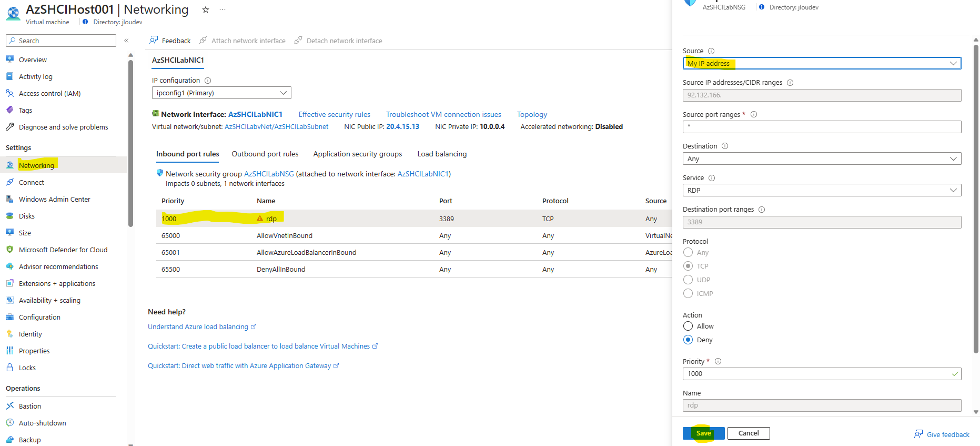Open the Topology link
Viewport: 980px width, 446px height.
[532, 114]
